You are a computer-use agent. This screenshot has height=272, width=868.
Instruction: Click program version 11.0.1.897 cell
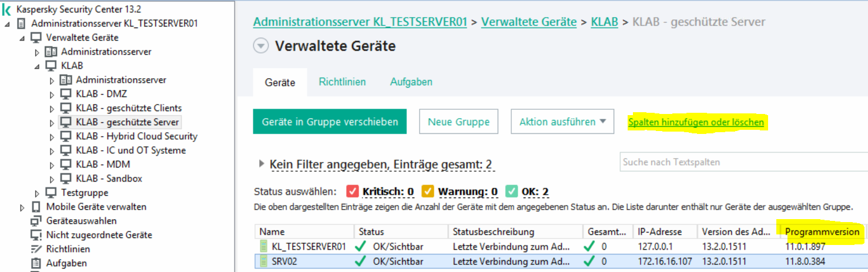804,247
